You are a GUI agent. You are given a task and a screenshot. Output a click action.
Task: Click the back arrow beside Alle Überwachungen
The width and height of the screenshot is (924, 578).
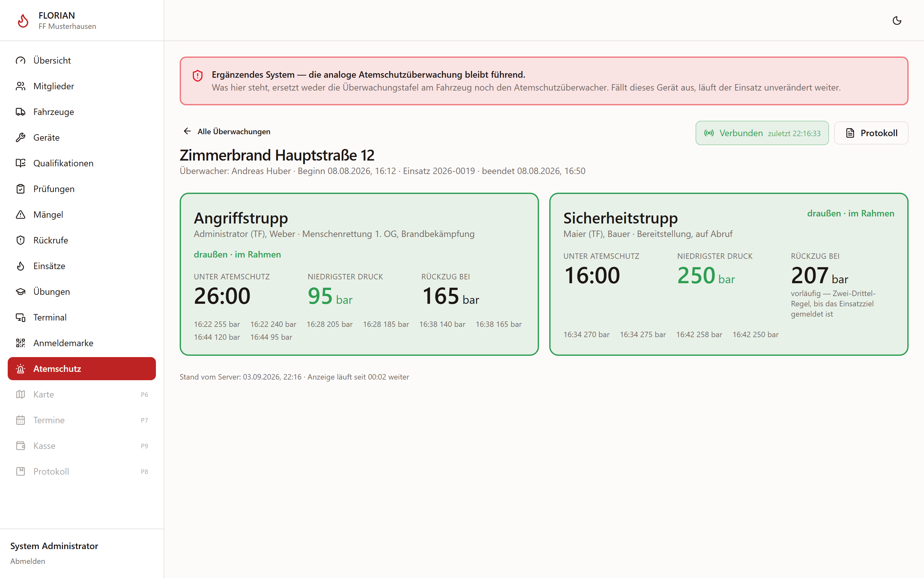click(187, 131)
